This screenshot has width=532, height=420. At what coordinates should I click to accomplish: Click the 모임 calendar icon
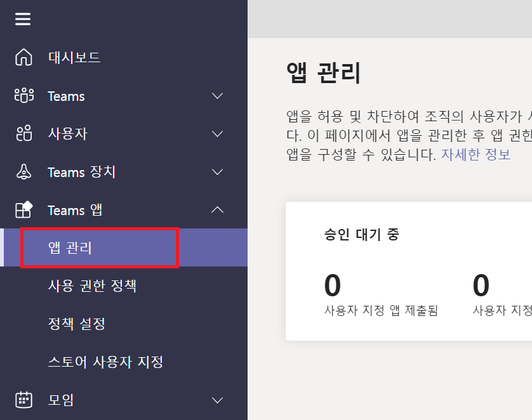(x=23, y=400)
